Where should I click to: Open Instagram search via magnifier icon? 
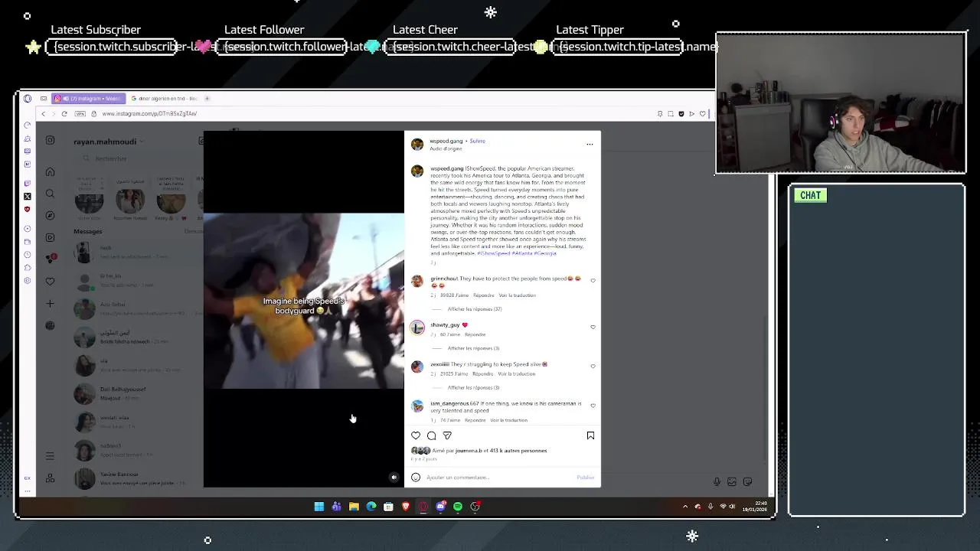tap(50, 194)
